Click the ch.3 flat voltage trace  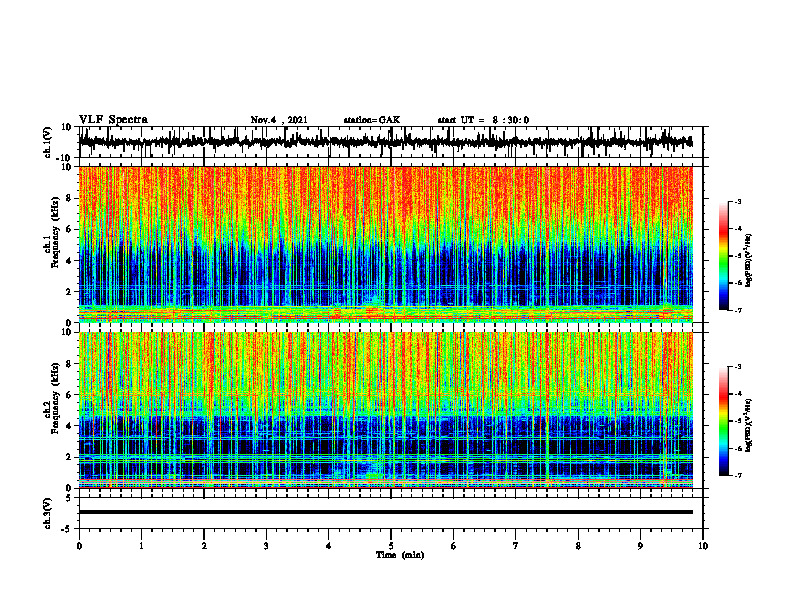tap(386, 512)
